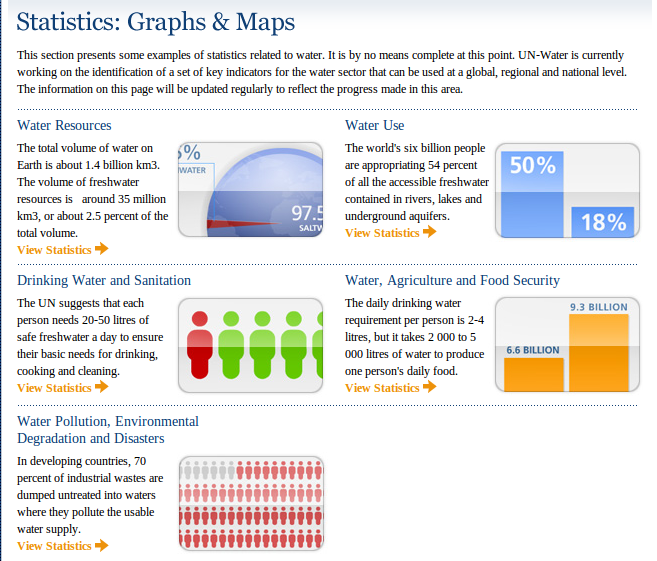The image size is (657, 561).
Task: Click View Statistics under Water Resources
Action: click(54, 249)
